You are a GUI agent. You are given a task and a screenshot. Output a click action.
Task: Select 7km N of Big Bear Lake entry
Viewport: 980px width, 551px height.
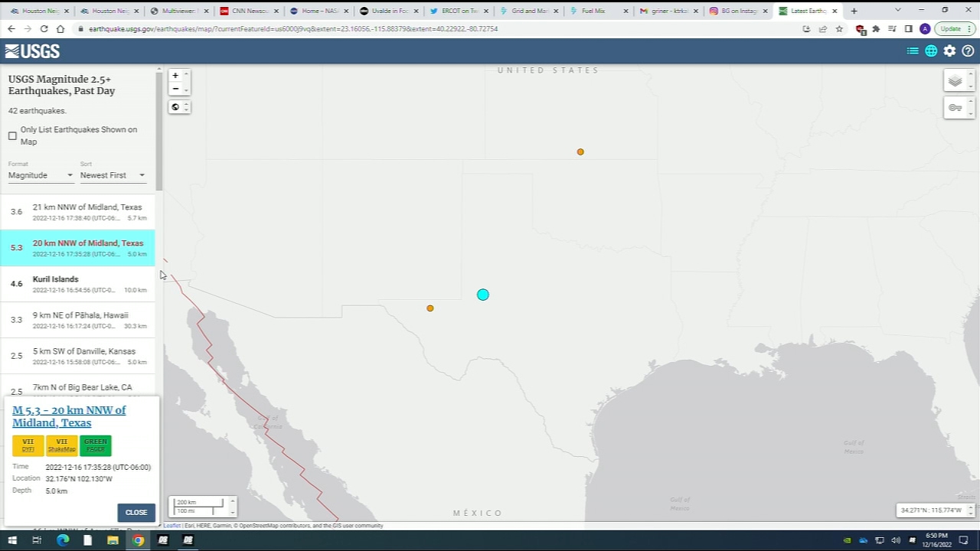coord(77,386)
